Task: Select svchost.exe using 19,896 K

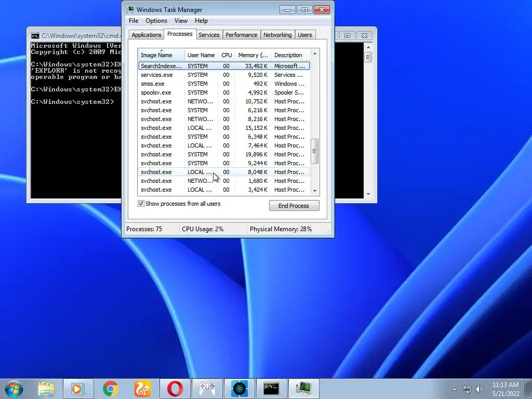Action: [224, 154]
